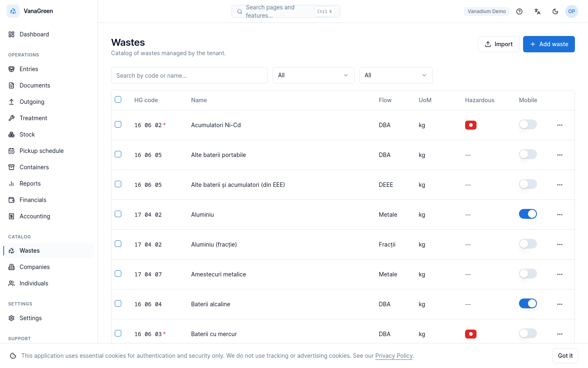Image resolution: width=588 pixels, height=368 pixels.
Task: Click the HG code column header
Action: tap(146, 100)
